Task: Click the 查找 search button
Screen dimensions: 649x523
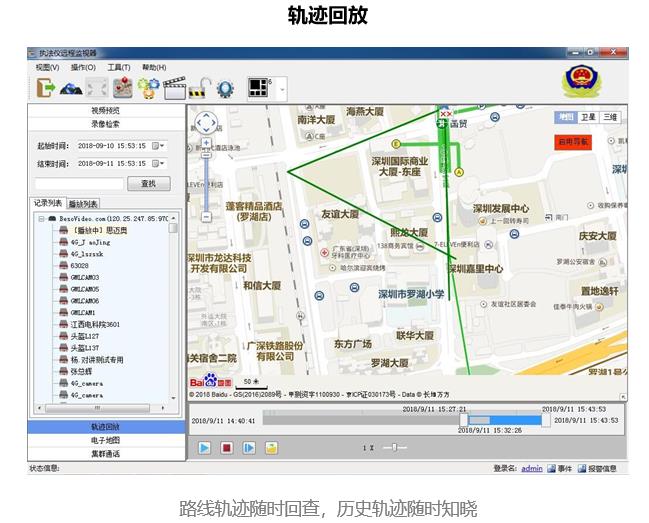Action: tap(148, 184)
